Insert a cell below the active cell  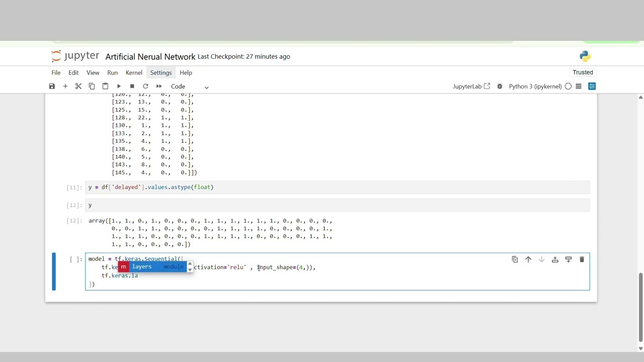coord(569,259)
